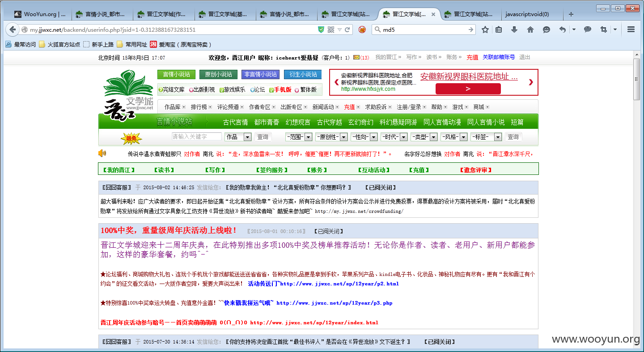
Task: Click the QR code icon in address bar
Action: click(331, 30)
